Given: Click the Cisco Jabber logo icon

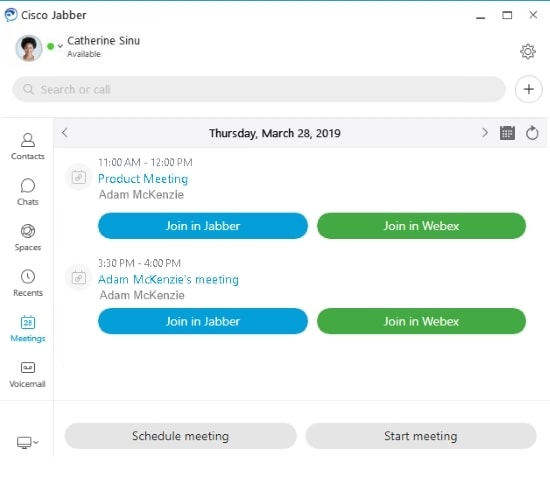Looking at the screenshot, I should point(11,15).
